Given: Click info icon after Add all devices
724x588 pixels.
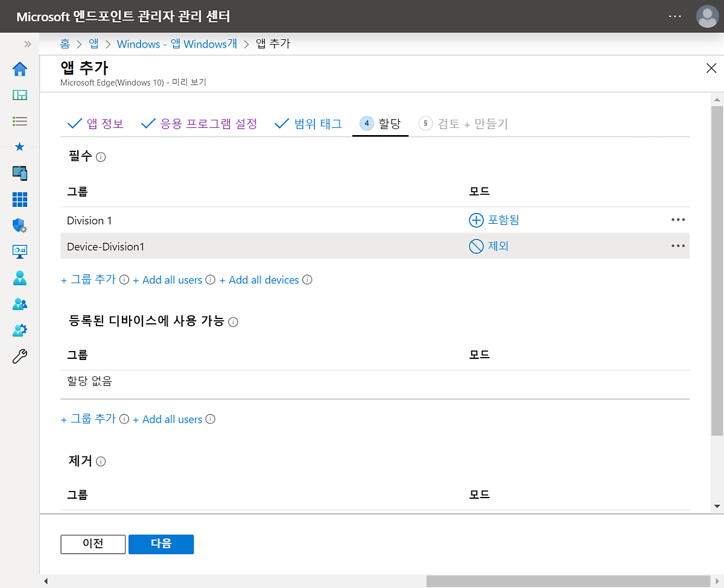Looking at the screenshot, I should tap(307, 280).
